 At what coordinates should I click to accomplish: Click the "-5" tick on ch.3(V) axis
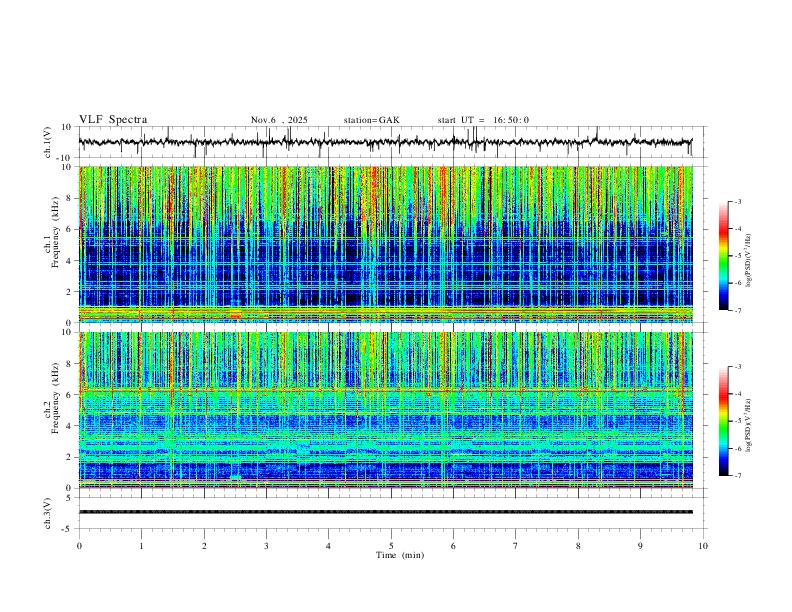point(68,529)
